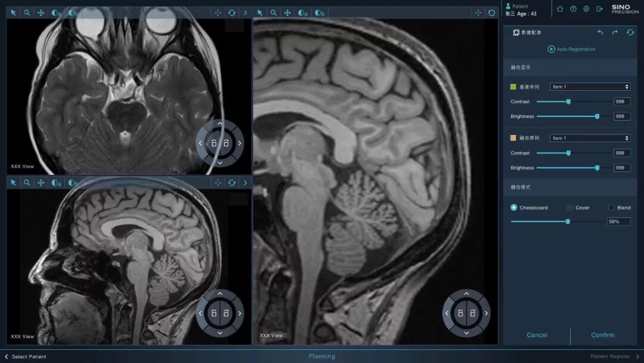Activate zoom magnifier in large right view toolbar
This screenshot has height=363, width=644.
pos(273,13)
